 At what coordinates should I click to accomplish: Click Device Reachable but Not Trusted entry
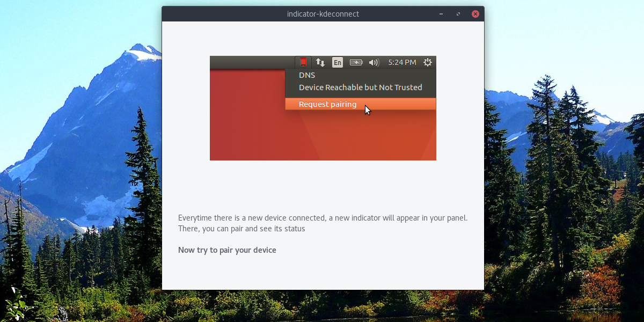361,87
